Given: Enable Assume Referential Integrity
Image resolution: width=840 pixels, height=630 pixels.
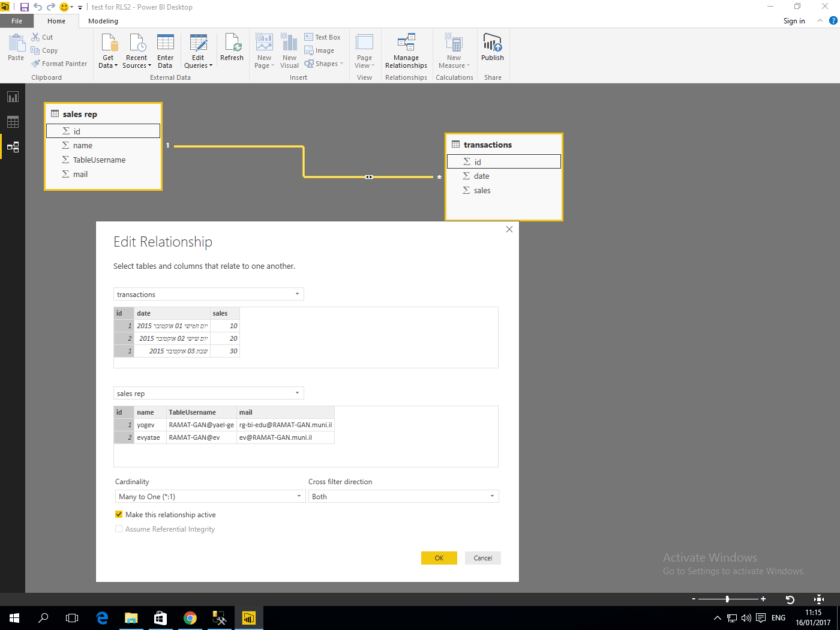Looking at the screenshot, I should point(118,529).
